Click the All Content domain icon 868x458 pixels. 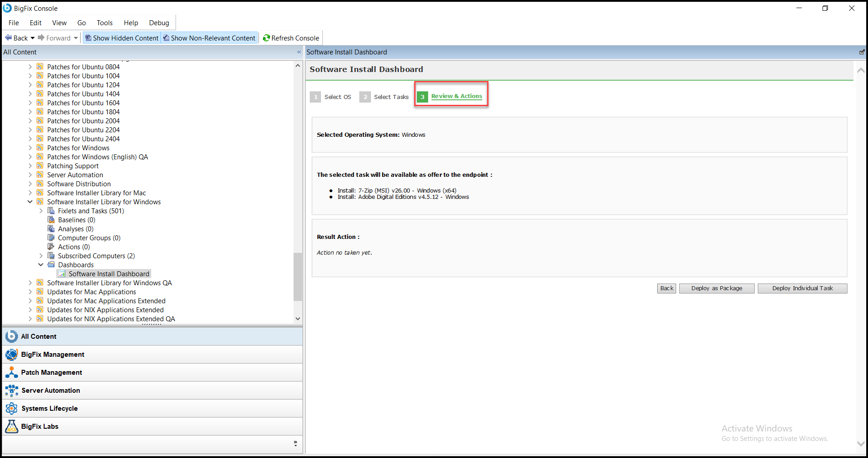pyautogui.click(x=11, y=336)
